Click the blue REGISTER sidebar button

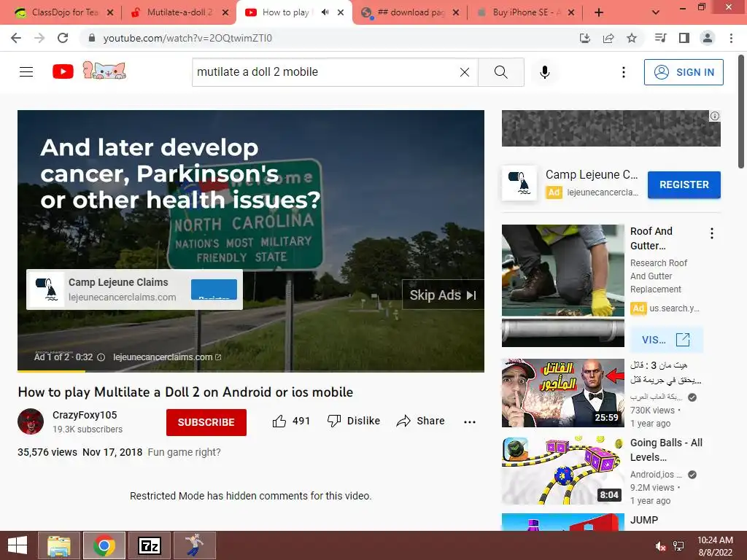684,184
